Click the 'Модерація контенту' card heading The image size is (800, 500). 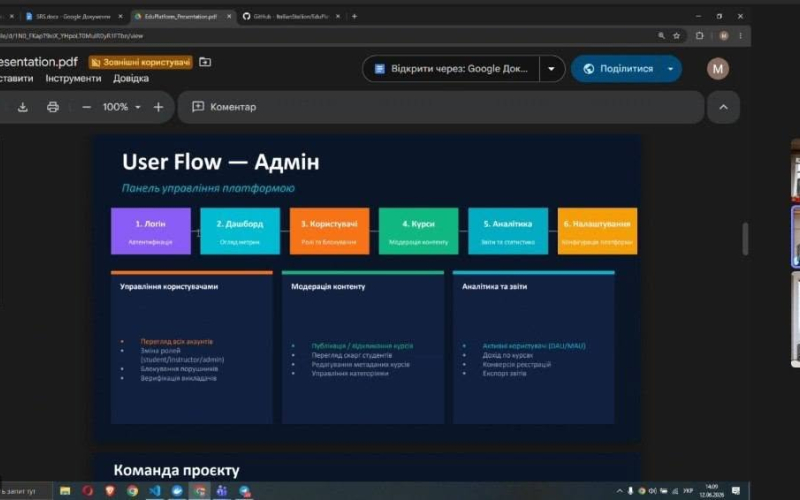pos(328,287)
